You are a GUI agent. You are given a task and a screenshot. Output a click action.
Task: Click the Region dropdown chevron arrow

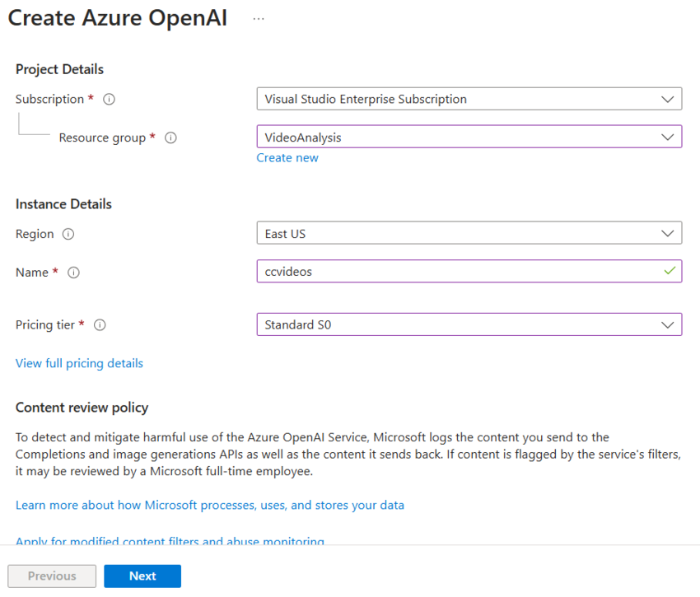[x=668, y=233]
